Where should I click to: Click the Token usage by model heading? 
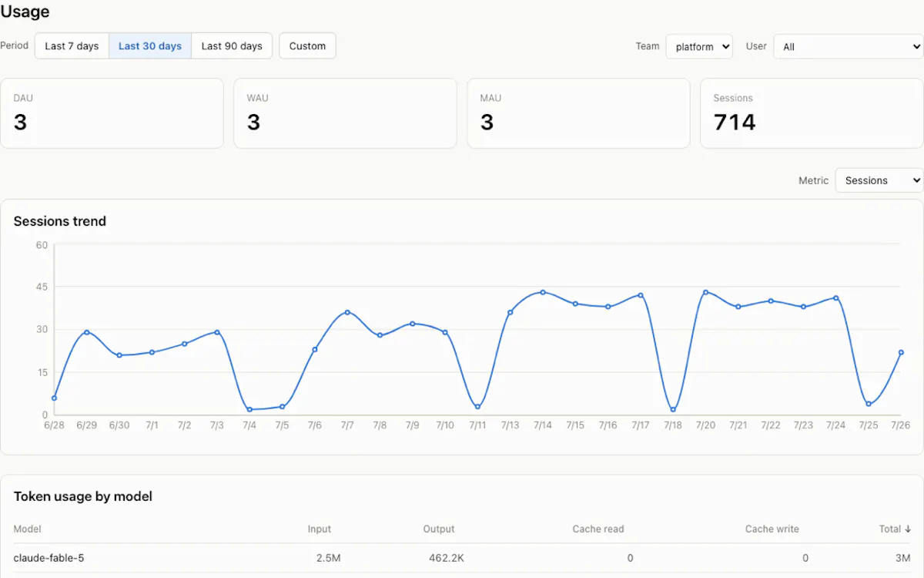[x=83, y=496]
